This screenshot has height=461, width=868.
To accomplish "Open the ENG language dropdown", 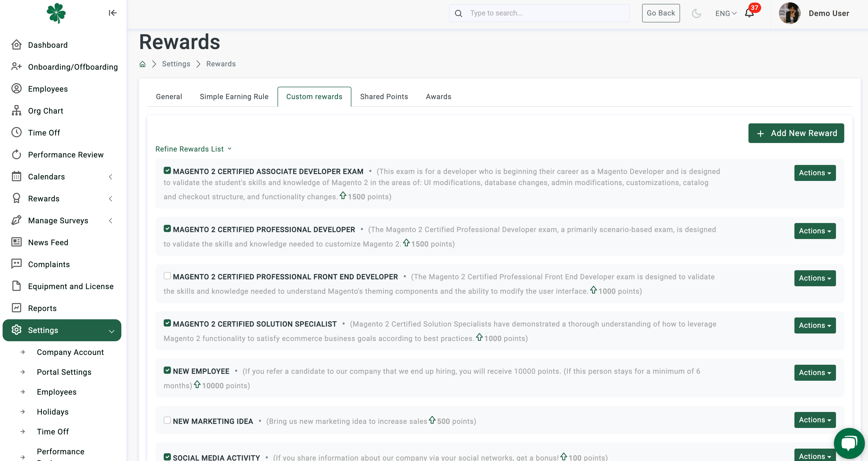I will click(726, 13).
